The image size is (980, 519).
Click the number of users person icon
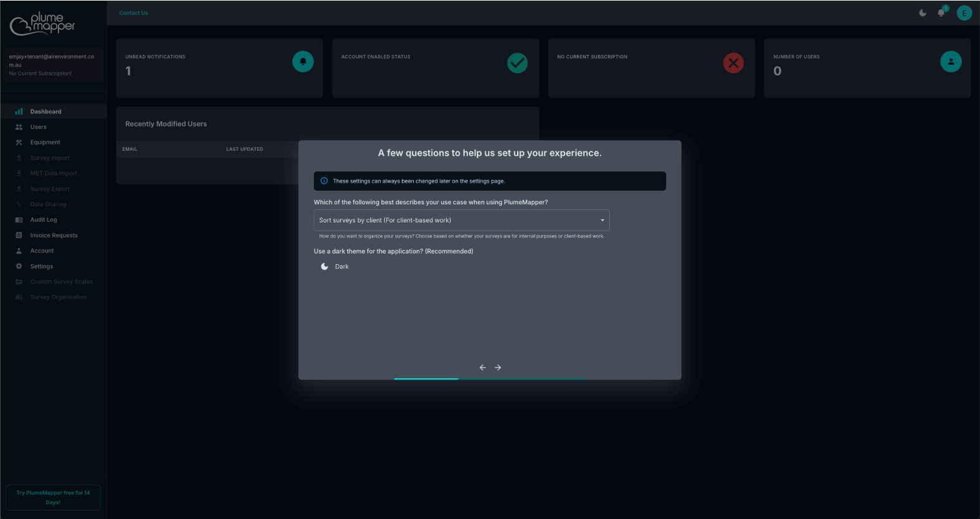950,62
